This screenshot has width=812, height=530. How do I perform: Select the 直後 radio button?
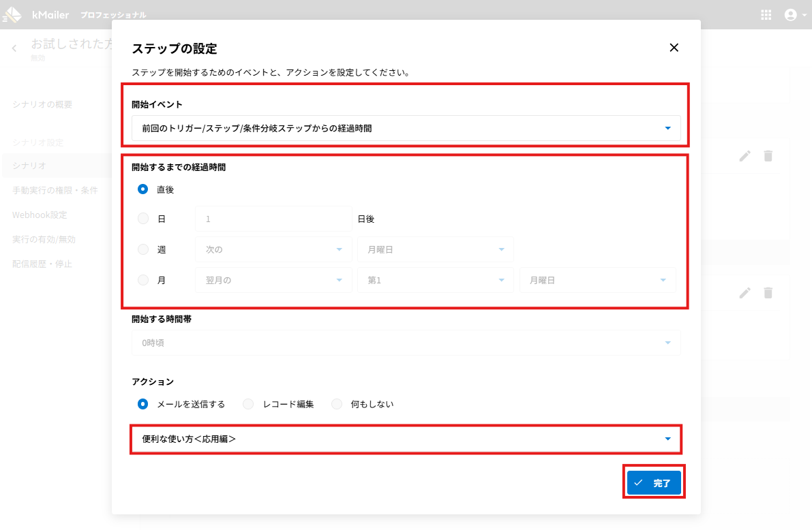coord(143,189)
